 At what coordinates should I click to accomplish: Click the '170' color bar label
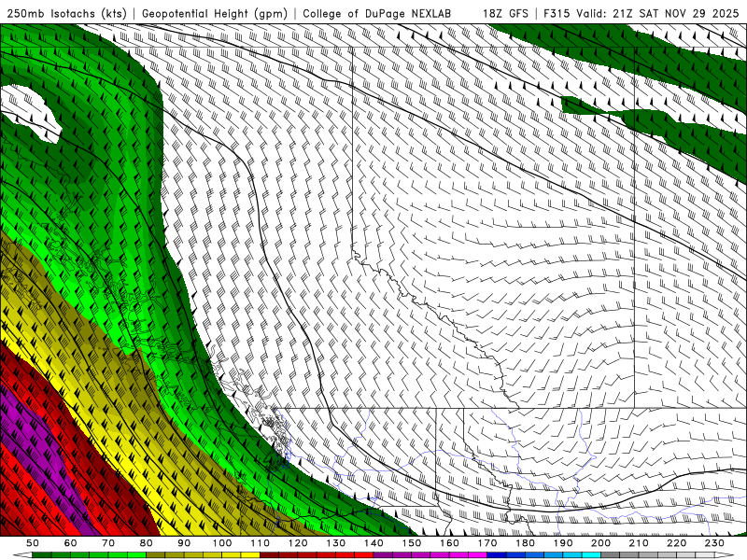(x=487, y=543)
